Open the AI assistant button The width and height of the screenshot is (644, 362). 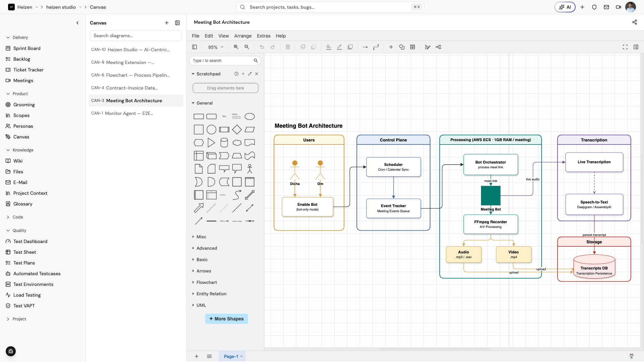pyautogui.click(x=565, y=7)
